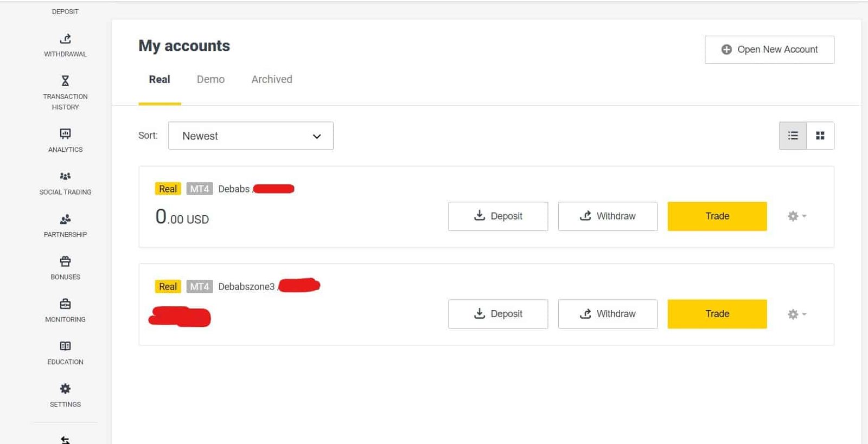Switch to the Archived accounts tab
This screenshot has width=868, height=444.
pos(271,79)
